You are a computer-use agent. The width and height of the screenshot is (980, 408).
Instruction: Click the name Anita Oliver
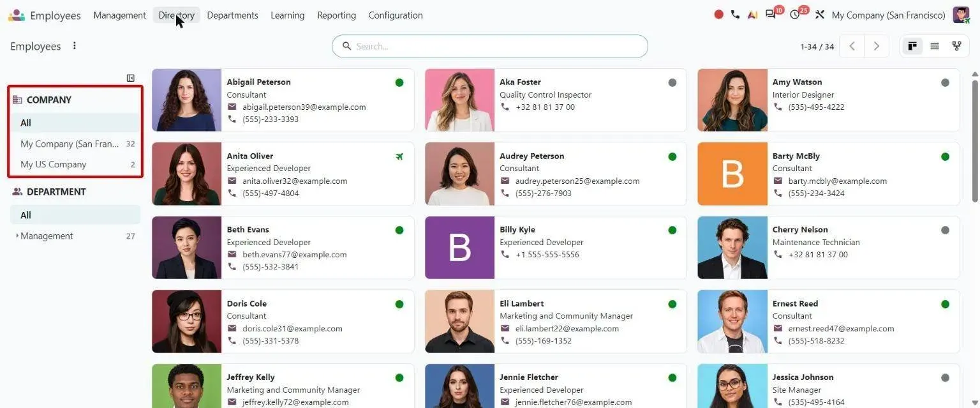pos(250,156)
